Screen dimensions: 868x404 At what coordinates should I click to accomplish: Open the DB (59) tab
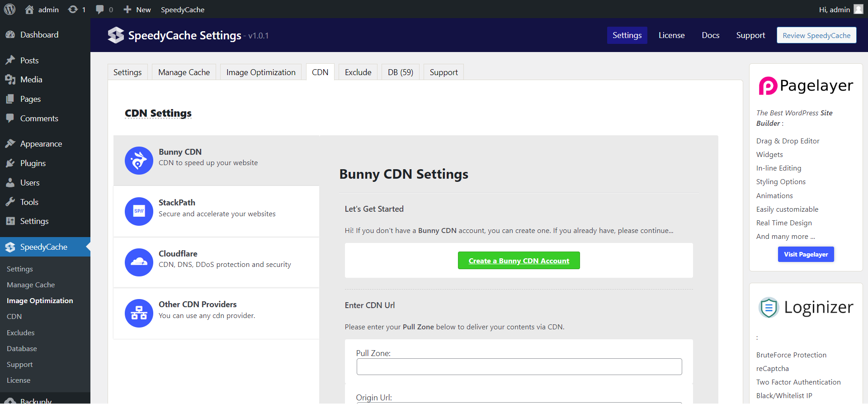coord(400,72)
